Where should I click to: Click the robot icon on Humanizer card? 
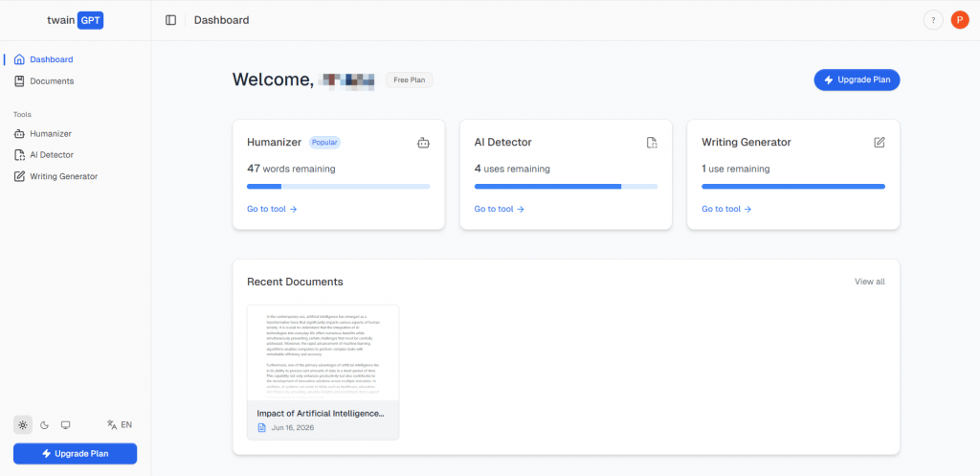[423, 143]
